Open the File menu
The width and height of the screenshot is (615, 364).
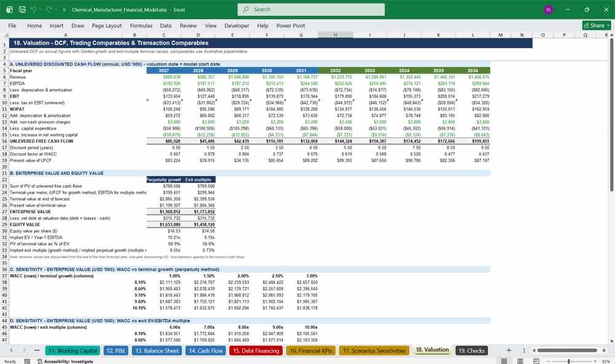point(12,25)
